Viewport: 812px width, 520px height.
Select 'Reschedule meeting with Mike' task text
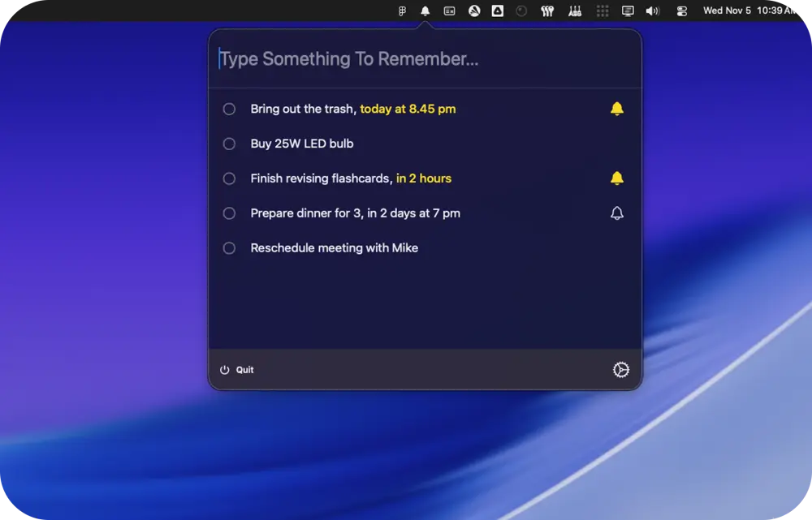(x=335, y=248)
